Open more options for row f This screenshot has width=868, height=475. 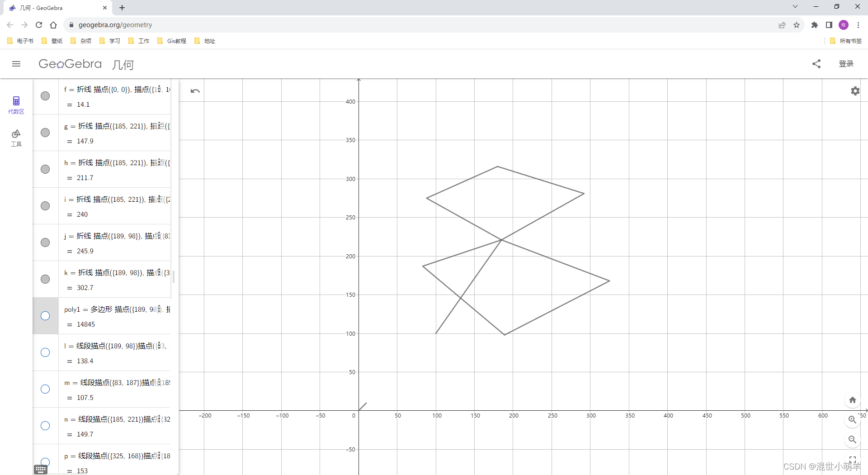[x=159, y=89]
